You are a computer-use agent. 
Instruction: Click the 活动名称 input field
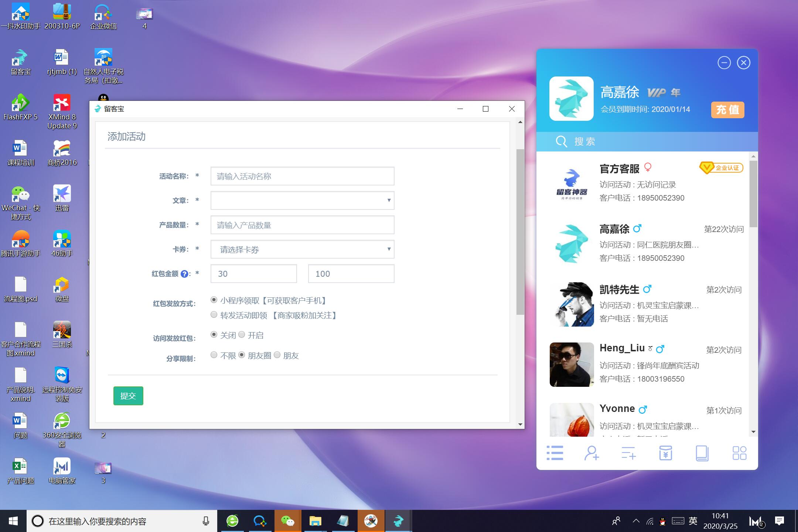tap(302, 176)
